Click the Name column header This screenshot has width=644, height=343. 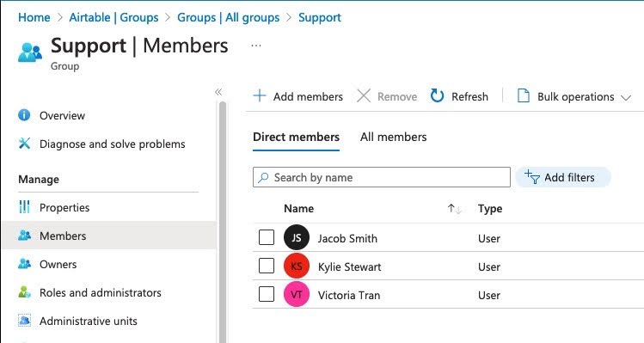(x=298, y=209)
